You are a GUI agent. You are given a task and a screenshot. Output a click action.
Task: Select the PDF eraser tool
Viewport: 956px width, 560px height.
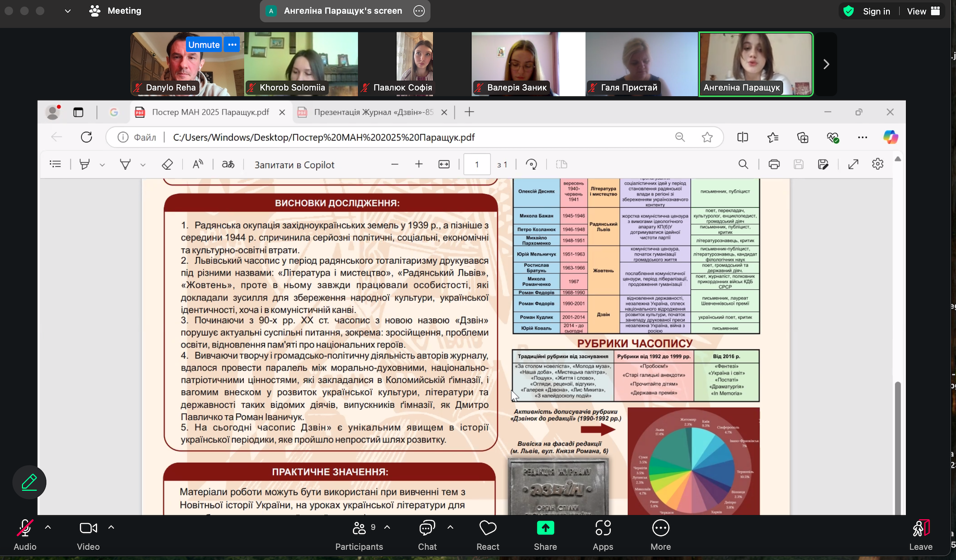pos(167,165)
